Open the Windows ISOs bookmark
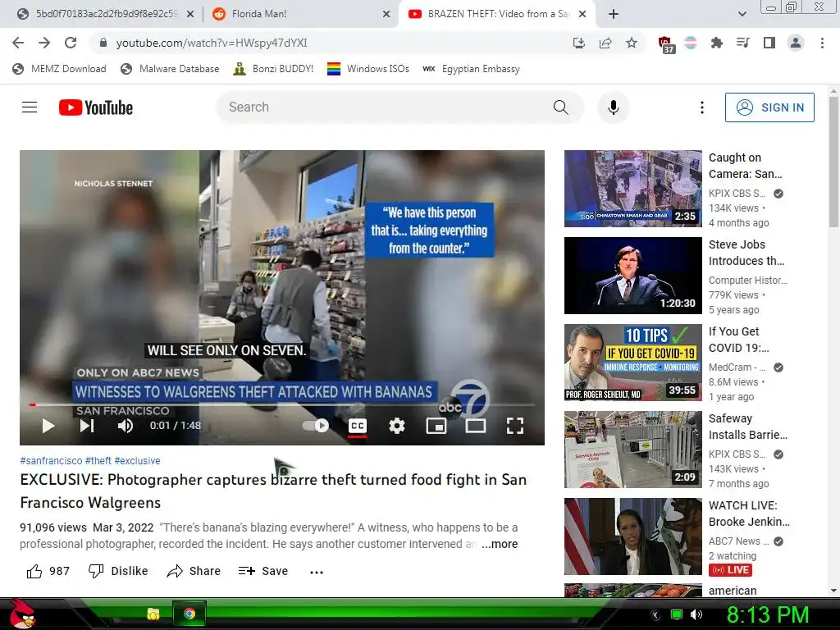 point(368,69)
